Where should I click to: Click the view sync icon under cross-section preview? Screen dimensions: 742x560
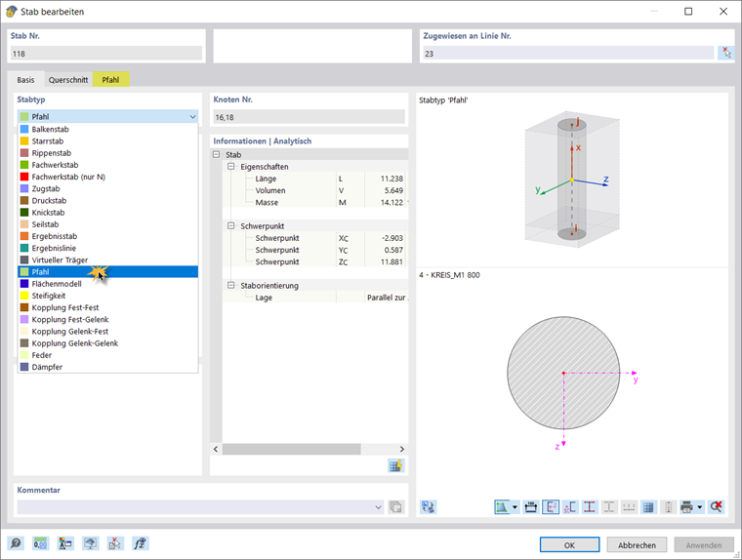429,507
